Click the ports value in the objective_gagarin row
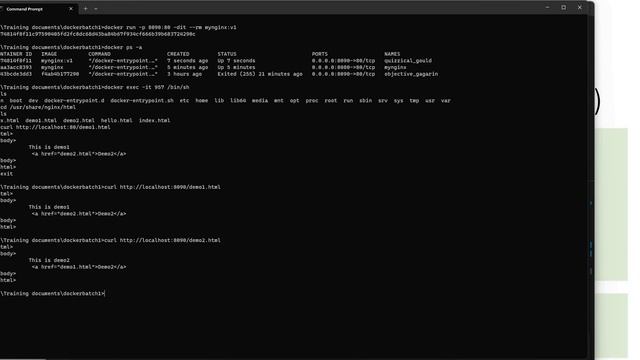This screenshot has height=360, width=640. tap(343, 74)
